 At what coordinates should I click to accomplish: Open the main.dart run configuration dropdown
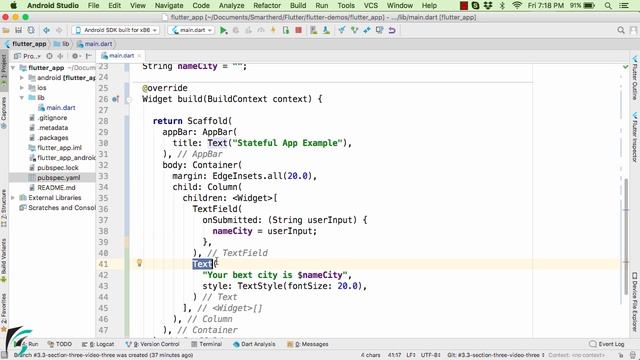coord(191,30)
